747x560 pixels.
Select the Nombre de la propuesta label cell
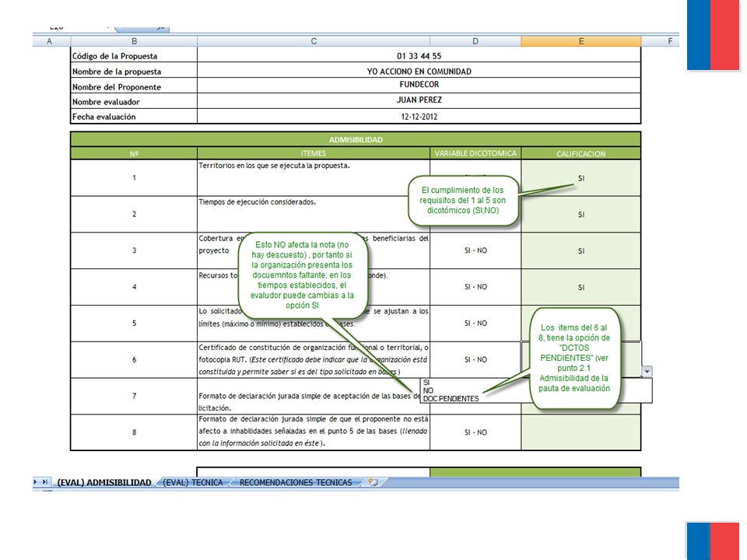(134, 71)
